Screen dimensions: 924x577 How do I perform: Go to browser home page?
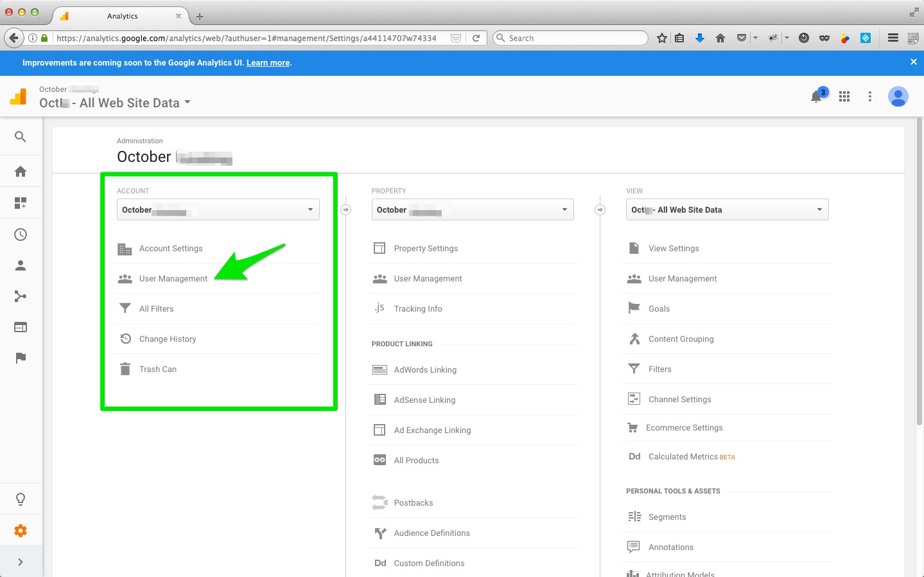pyautogui.click(x=720, y=38)
